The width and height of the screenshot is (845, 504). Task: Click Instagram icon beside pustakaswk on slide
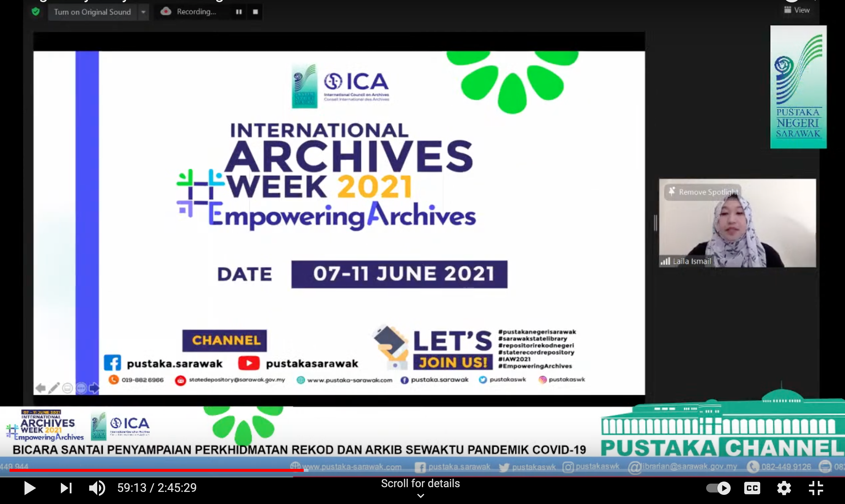[542, 380]
